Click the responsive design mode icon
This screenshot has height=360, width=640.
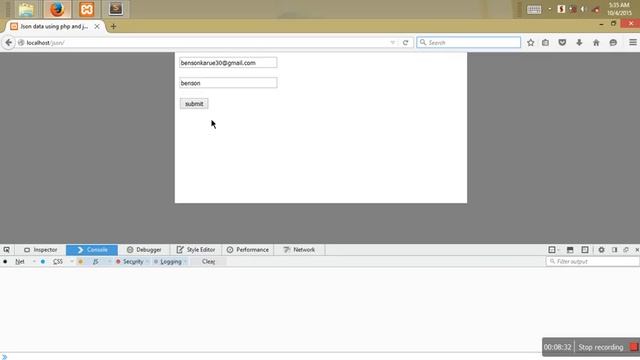tap(585, 250)
